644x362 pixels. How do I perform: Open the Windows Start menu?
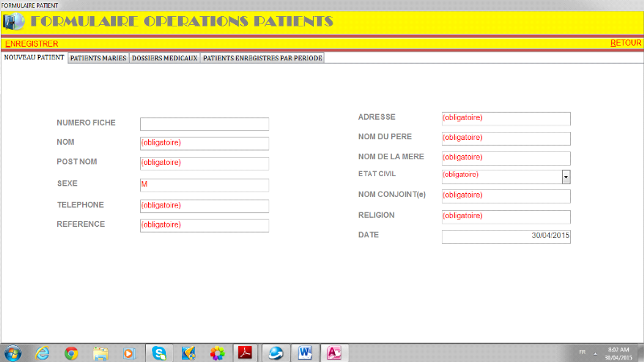click(12, 353)
